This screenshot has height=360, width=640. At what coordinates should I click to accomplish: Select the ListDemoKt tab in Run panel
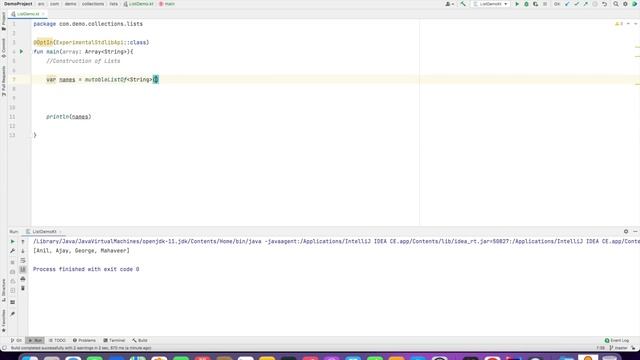pos(44,231)
